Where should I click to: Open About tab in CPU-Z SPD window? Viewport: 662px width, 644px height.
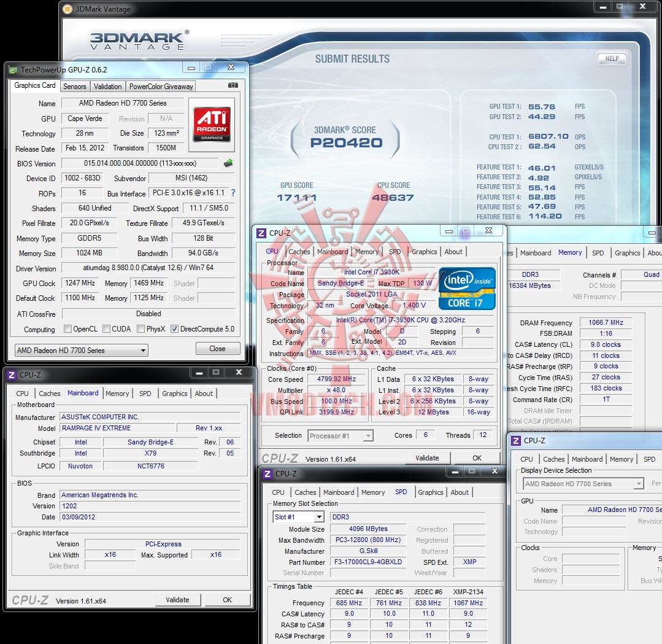[460, 492]
